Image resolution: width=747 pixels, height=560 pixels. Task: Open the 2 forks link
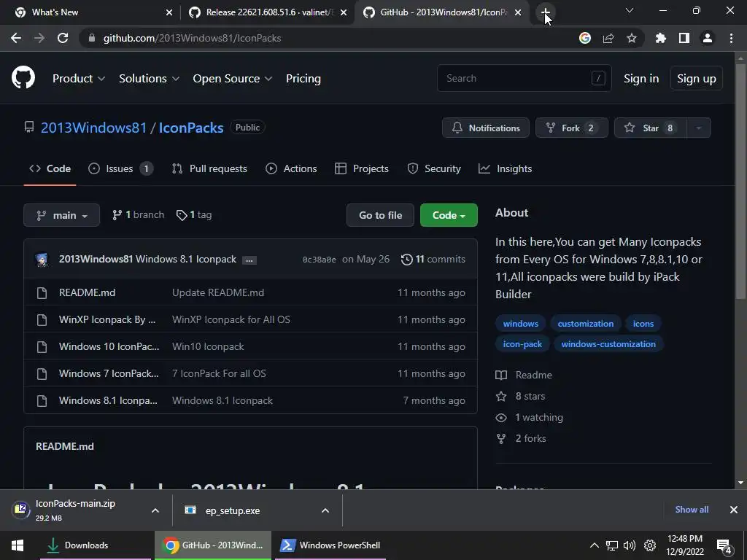point(521,438)
